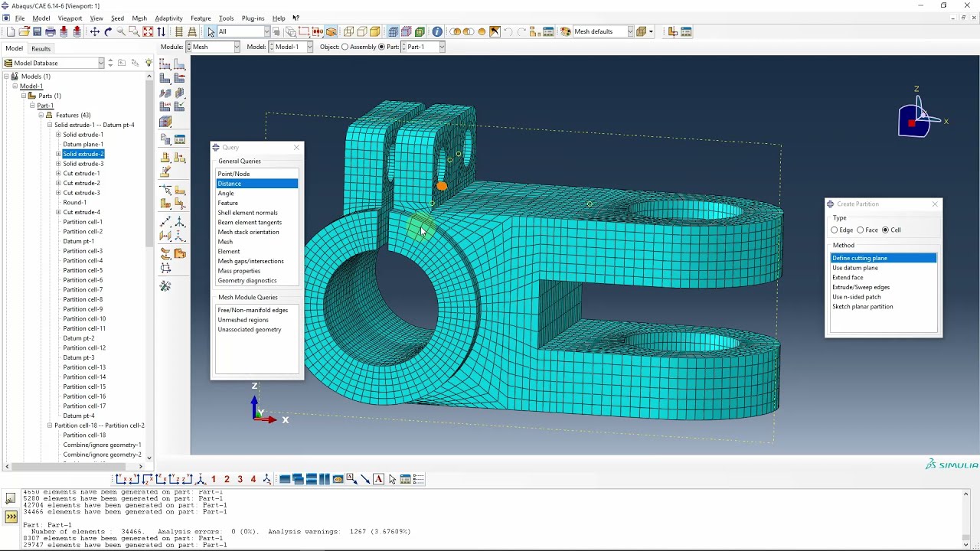Show the command line interface icon

pos(11,517)
